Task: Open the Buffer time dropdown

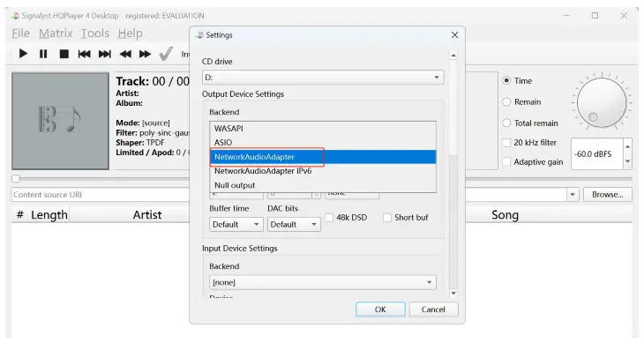Action: coord(236,225)
